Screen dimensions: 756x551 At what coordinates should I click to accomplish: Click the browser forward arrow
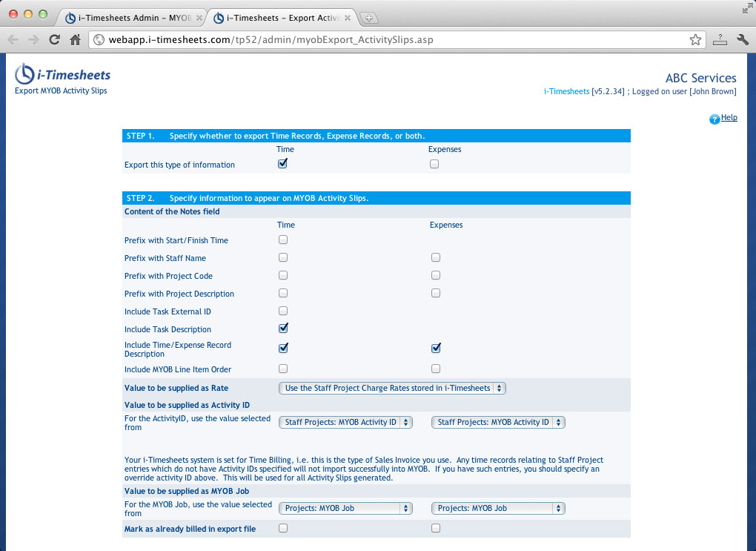[33, 39]
